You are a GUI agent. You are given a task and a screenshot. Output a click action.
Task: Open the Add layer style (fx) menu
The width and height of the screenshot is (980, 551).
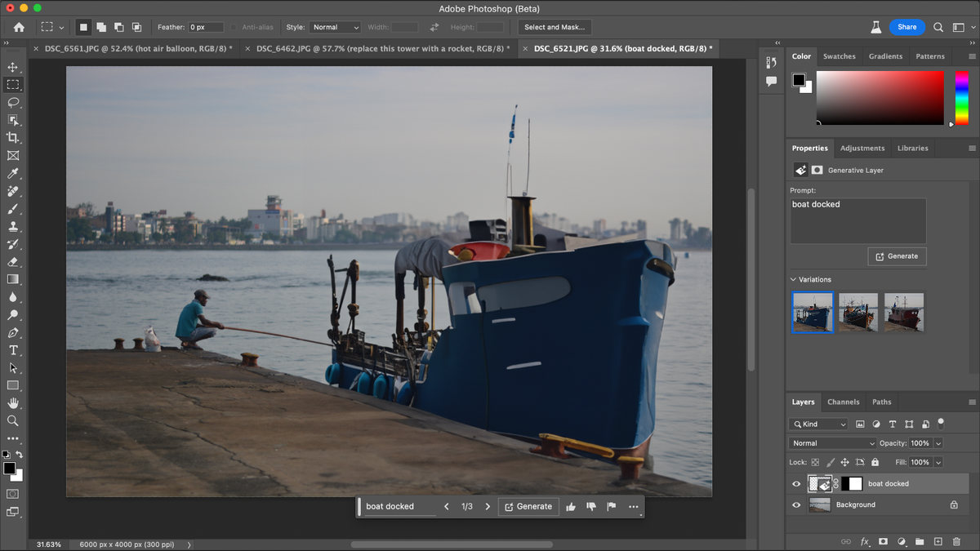click(864, 541)
